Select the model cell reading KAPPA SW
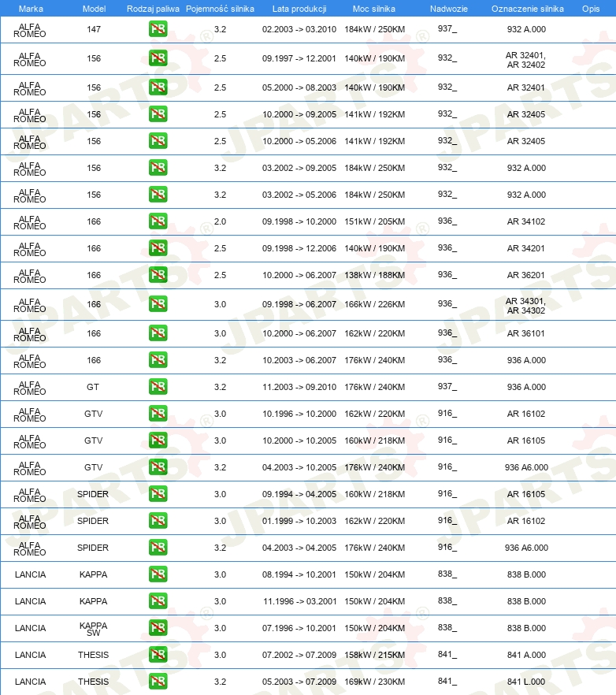This screenshot has width=616, height=695. tap(93, 629)
